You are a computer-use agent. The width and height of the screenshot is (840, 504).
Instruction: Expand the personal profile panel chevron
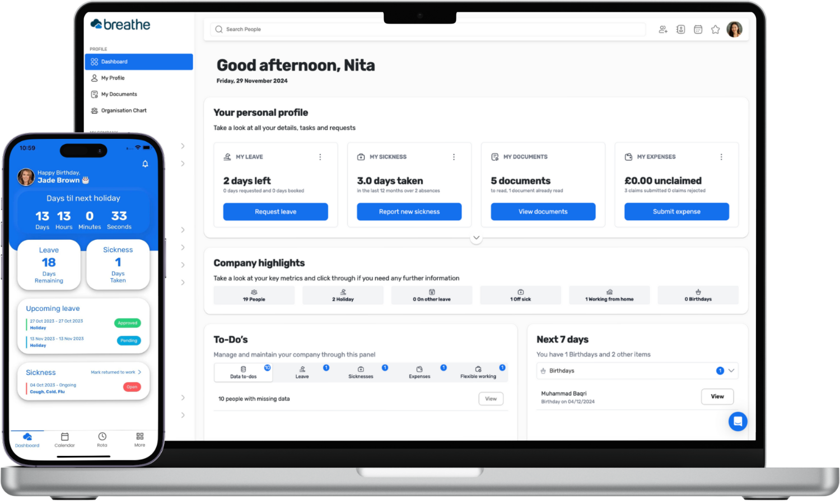tap(476, 238)
